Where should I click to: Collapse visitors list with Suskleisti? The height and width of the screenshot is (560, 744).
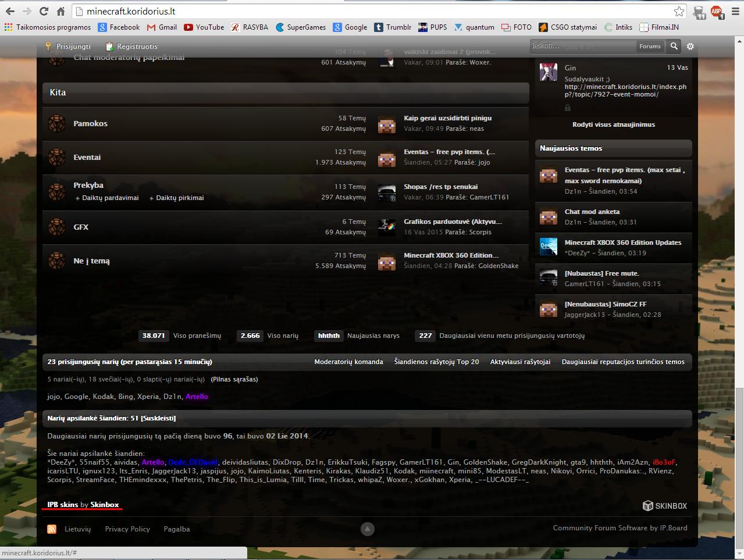tap(158, 418)
